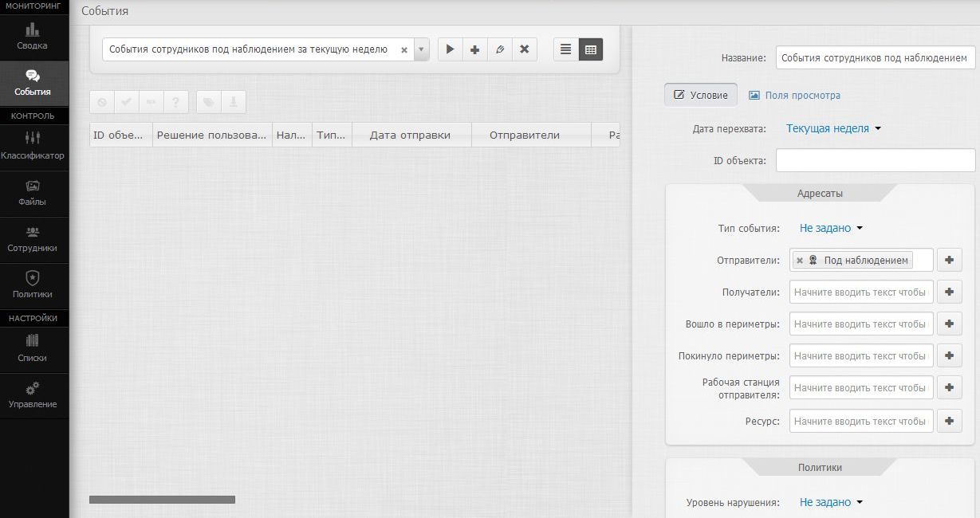Delete the selected query with X icon

click(524, 49)
